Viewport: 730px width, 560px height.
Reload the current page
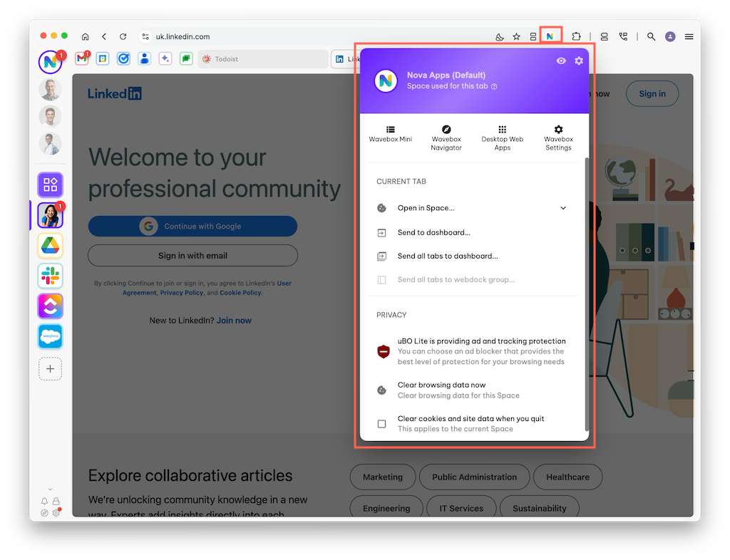123,36
